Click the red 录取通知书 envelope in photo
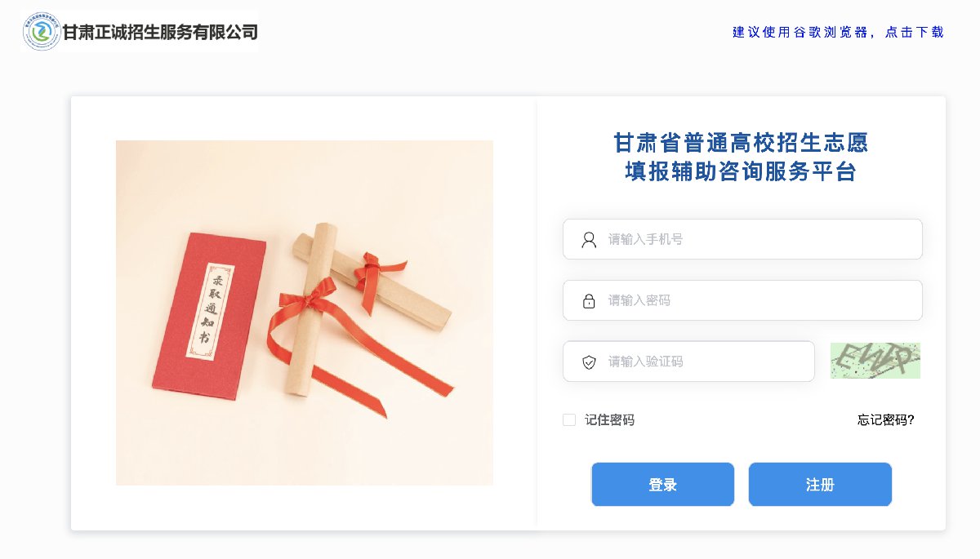The height and width of the screenshot is (559, 980). [211, 316]
